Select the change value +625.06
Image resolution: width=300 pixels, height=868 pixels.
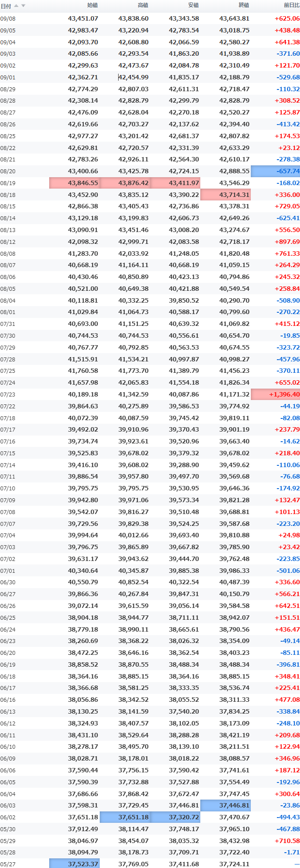point(287,19)
